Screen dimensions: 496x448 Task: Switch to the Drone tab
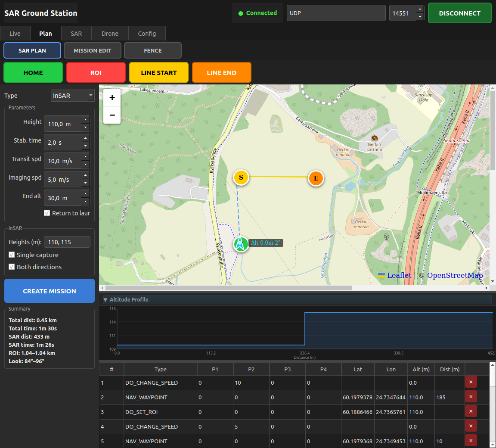[110, 34]
